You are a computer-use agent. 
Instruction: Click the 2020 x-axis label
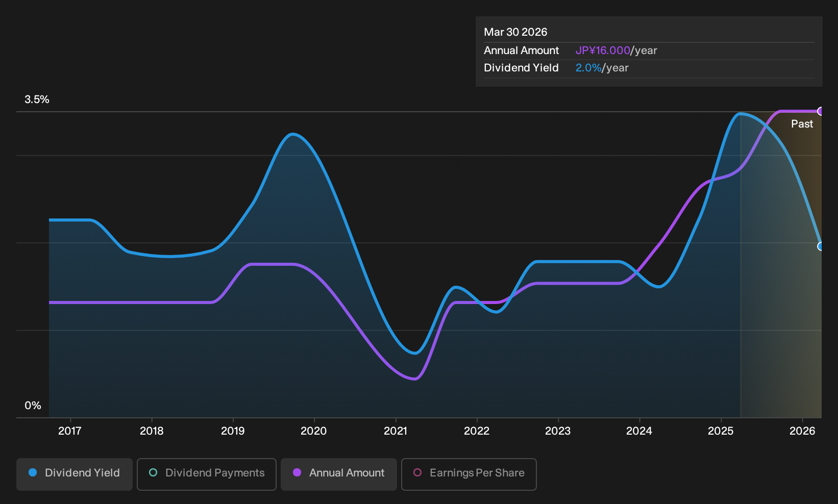(x=314, y=431)
